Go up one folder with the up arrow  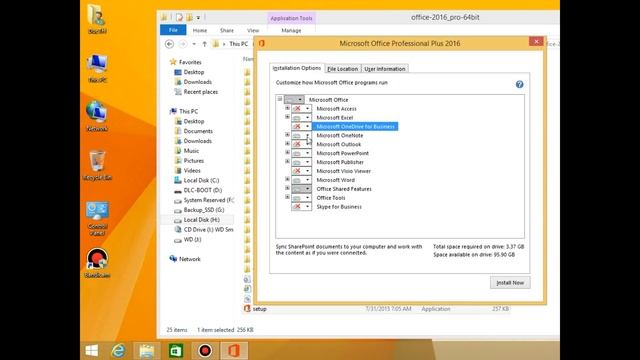click(x=204, y=44)
